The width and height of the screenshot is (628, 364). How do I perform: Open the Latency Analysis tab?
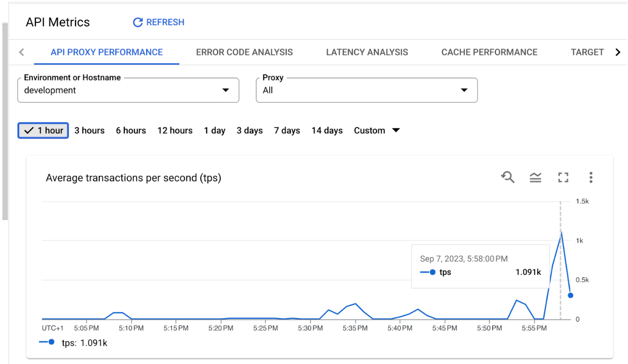[367, 52]
